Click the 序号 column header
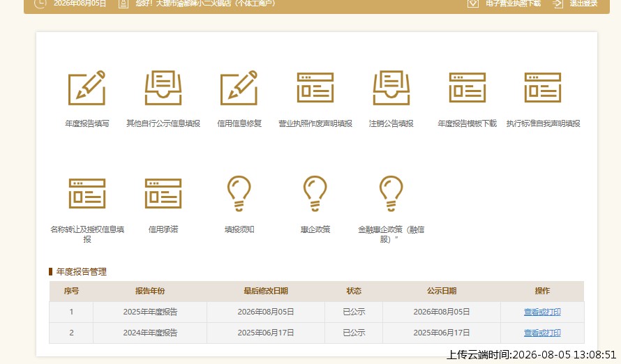621x364 pixels. tap(71, 291)
